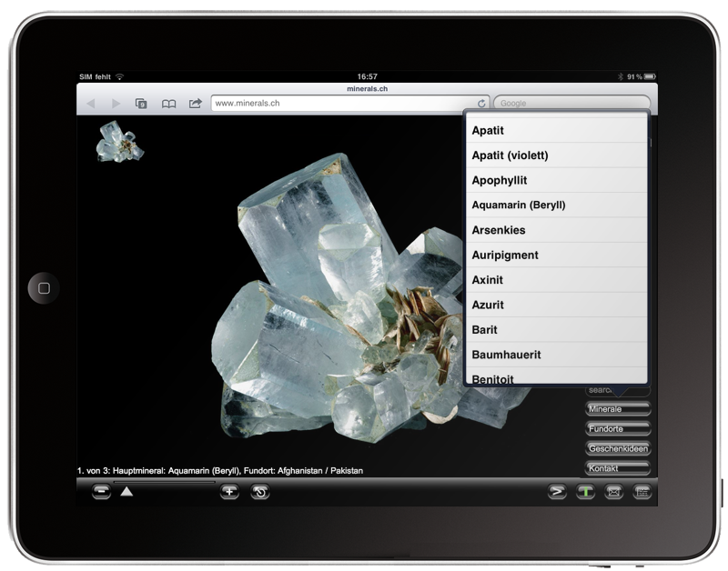The height and width of the screenshot is (571, 728).
Task: Click the Geschenkideen button
Action: coord(618,448)
